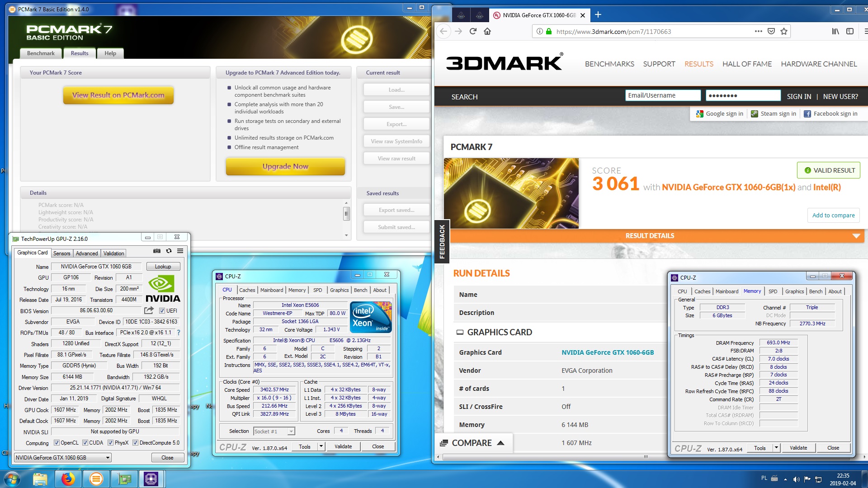868x488 pixels.
Task: Open the vertical FEEDBACK tab
Action: tap(442, 241)
